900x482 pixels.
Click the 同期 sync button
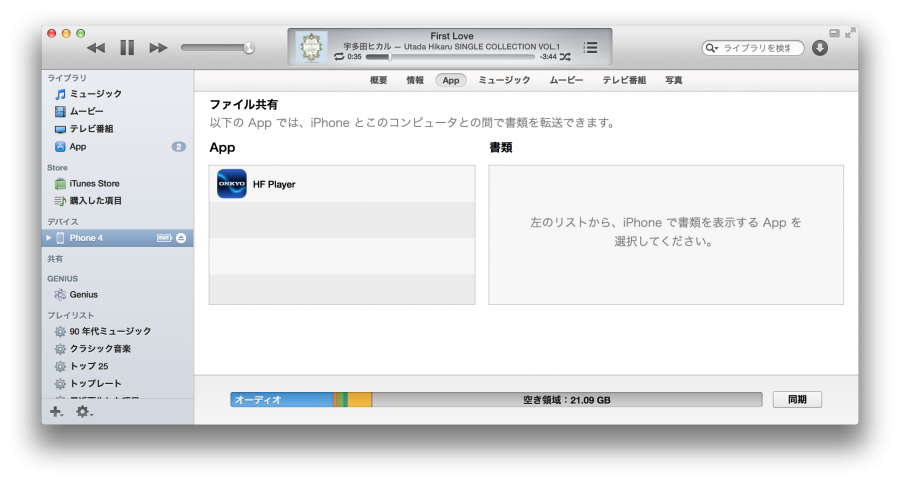(x=797, y=399)
